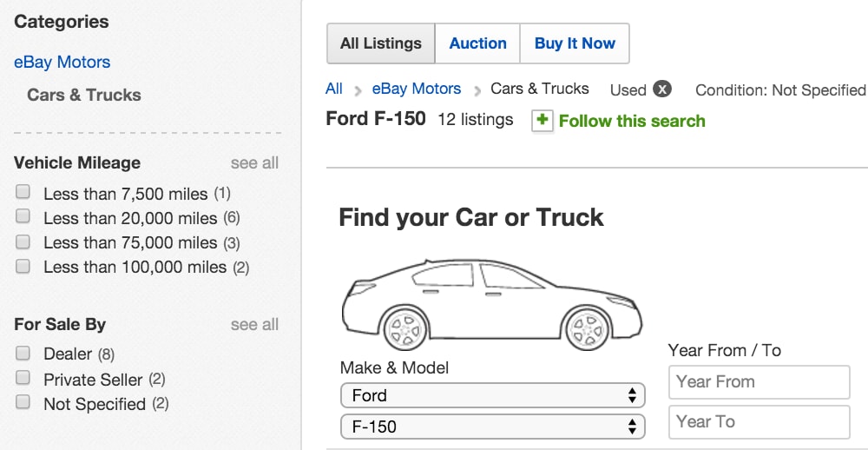868x450 pixels.
Task: Click the Condition: Not Specified filter text
Action: 780,89
